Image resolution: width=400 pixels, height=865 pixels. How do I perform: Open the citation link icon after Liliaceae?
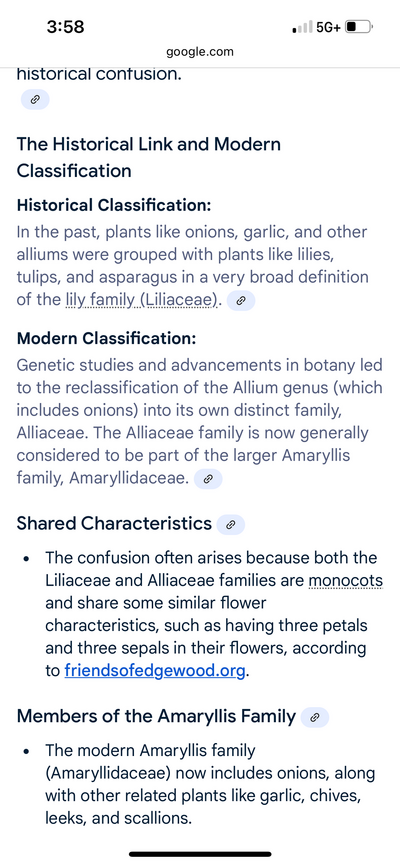[241, 301]
